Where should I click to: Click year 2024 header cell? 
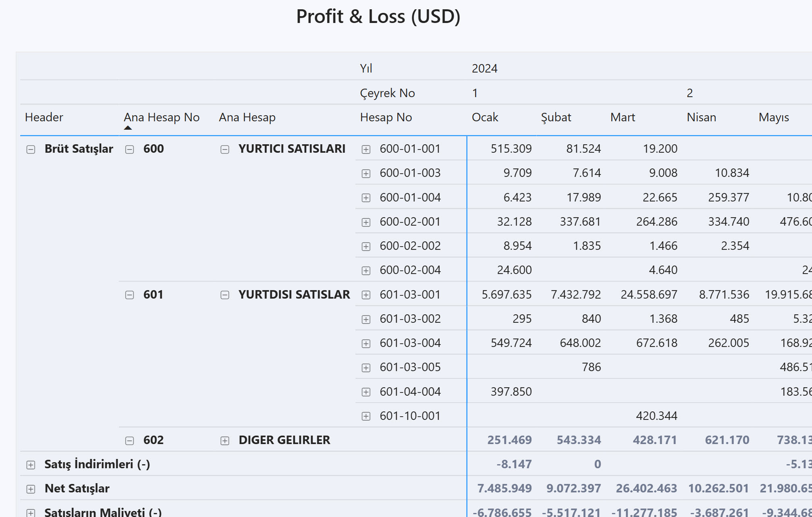pyautogui.click(x=484, y=69)
